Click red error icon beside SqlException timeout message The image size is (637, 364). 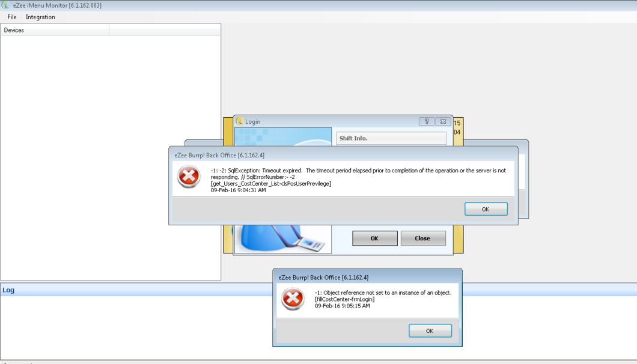click(189, 177)
